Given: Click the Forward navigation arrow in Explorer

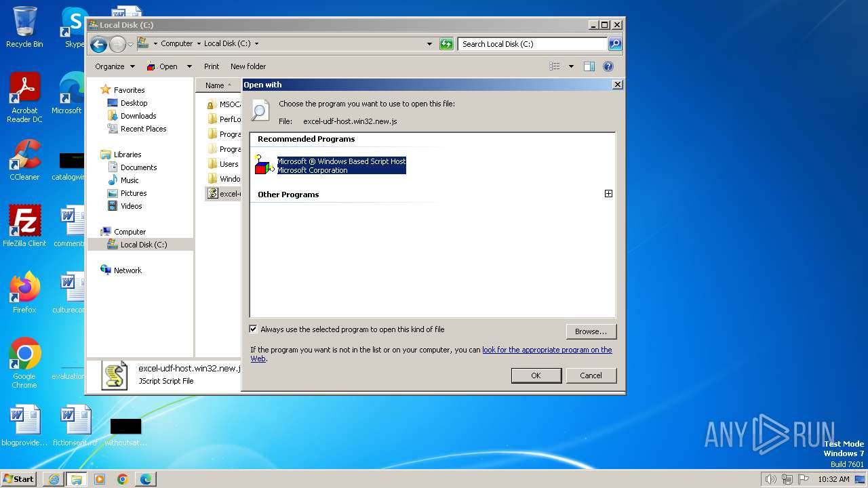Looking at the screenshot, I should pos(117,44).
